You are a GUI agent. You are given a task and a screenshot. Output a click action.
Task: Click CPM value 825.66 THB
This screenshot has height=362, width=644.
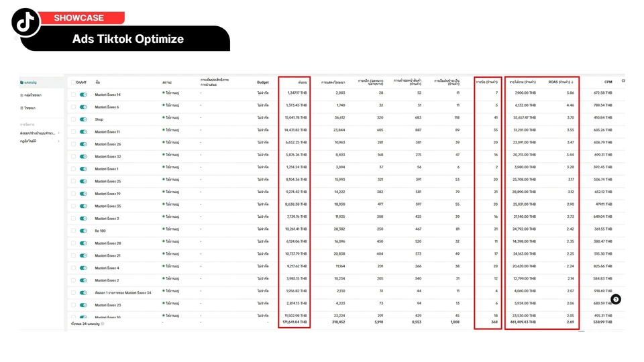(x=602, y=266)
